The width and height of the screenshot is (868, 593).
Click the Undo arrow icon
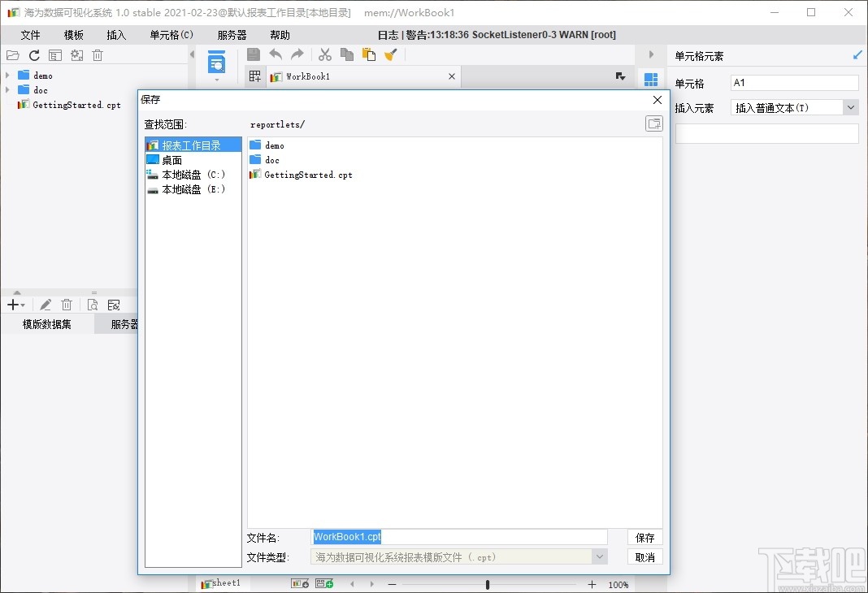tap(276, 54)
